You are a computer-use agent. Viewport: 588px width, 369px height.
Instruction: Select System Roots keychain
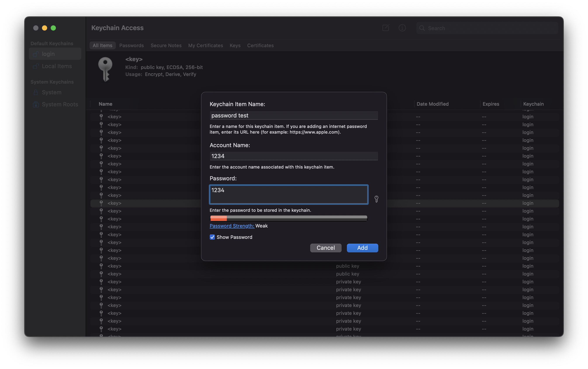tap(60, 104)
